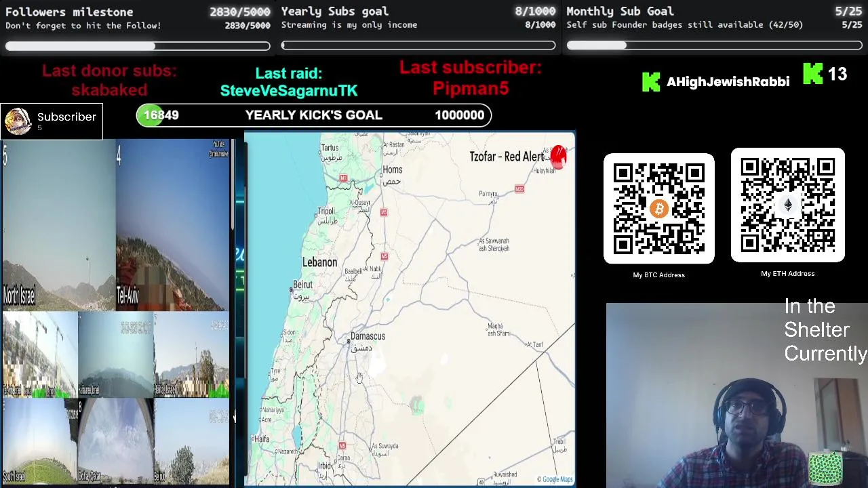Click the Nazareth label on map
Image resolution: width=868 pixels, height=488 pixels.
tap(287, 451)
